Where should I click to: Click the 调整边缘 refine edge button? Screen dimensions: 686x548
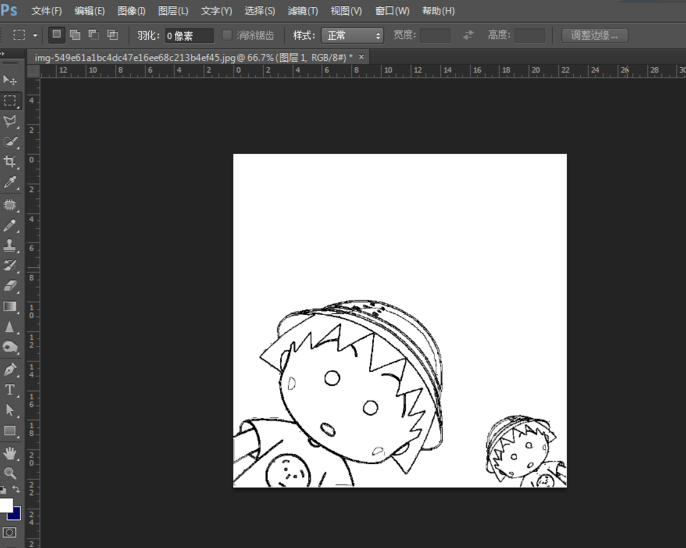point(595,35)
